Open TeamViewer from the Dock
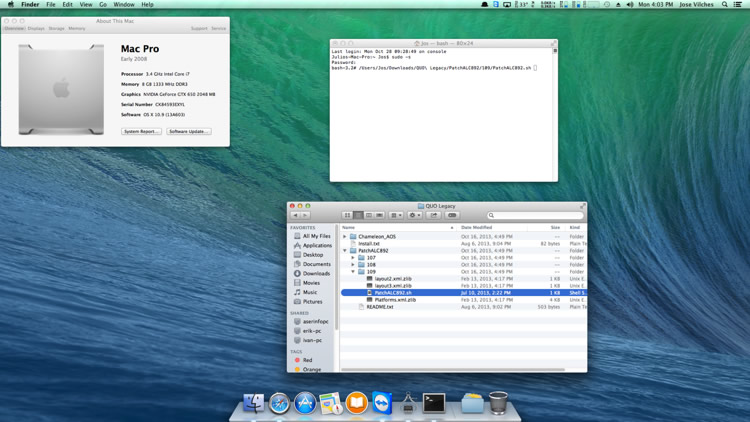 (382, 403)
